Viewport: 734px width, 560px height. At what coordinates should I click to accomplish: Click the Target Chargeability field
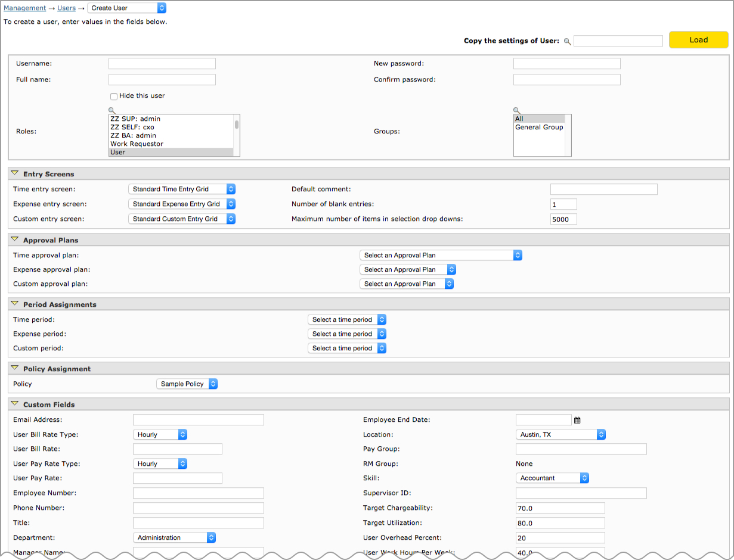click(x=560, y=508)
